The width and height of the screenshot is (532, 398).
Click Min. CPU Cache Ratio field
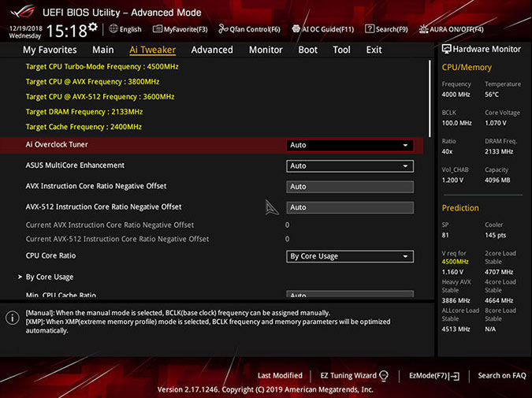tap(350, 294)
